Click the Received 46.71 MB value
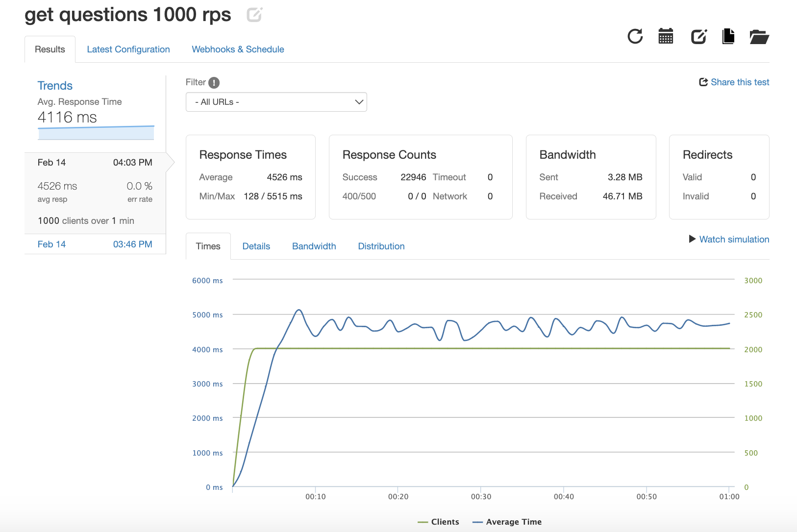 pos(623,196)
